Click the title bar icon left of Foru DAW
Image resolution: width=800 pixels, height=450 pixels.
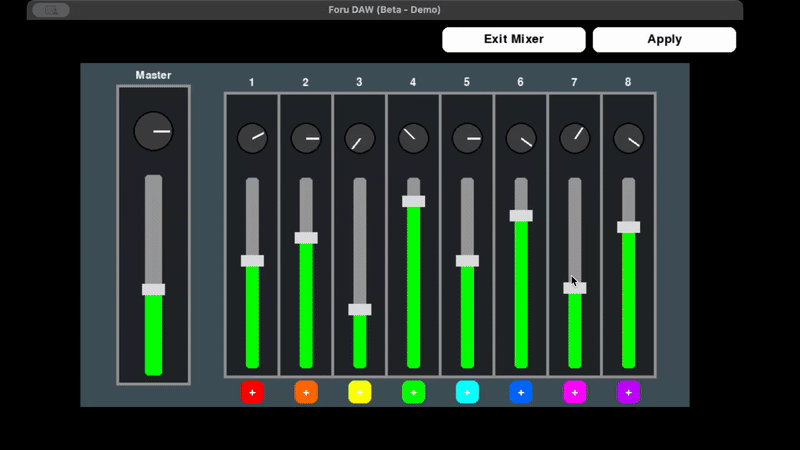pos(51,10)
